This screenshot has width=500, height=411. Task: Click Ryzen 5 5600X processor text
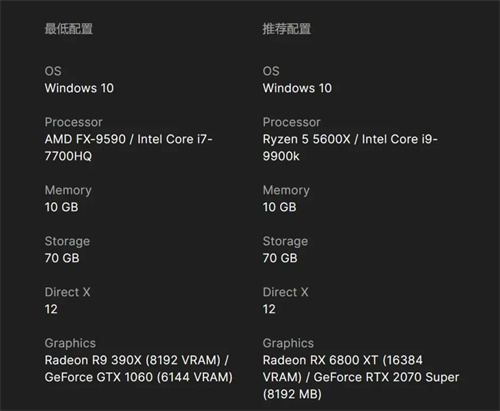pos(307,139)
